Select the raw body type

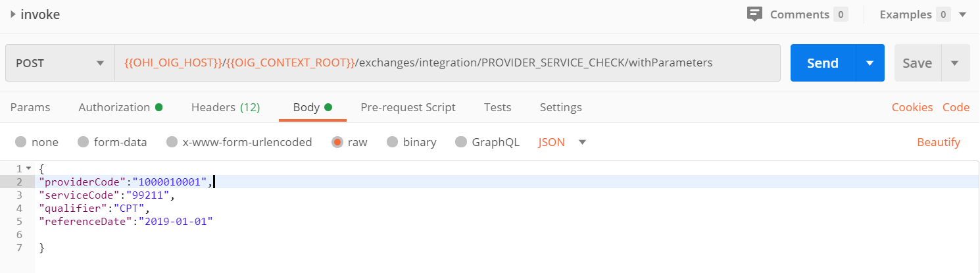tap(350, 142)
